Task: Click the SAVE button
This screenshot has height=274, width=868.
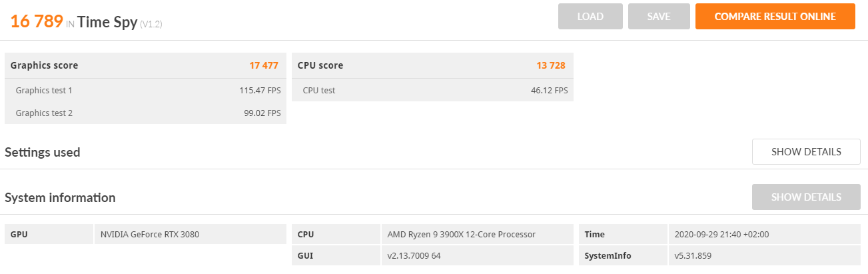Action: [659, 17]
